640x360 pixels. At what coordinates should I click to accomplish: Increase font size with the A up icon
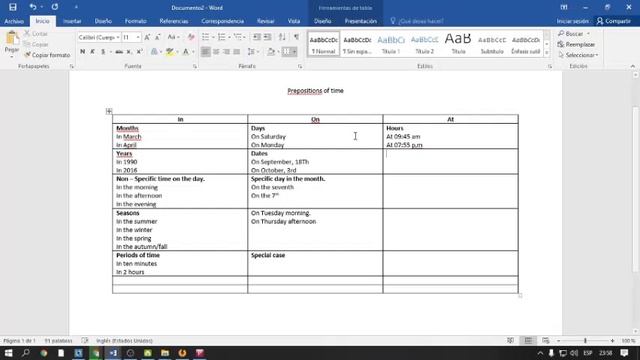[x=147, y=37]
